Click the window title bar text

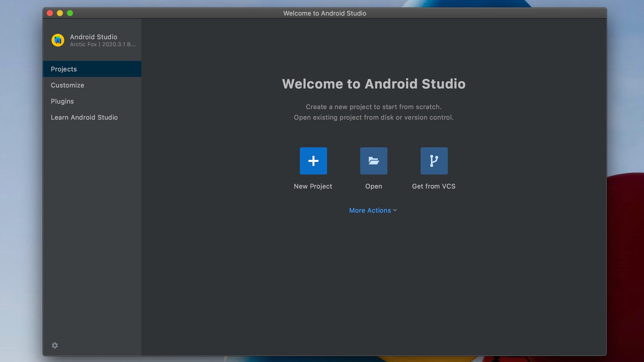[325, 13]
